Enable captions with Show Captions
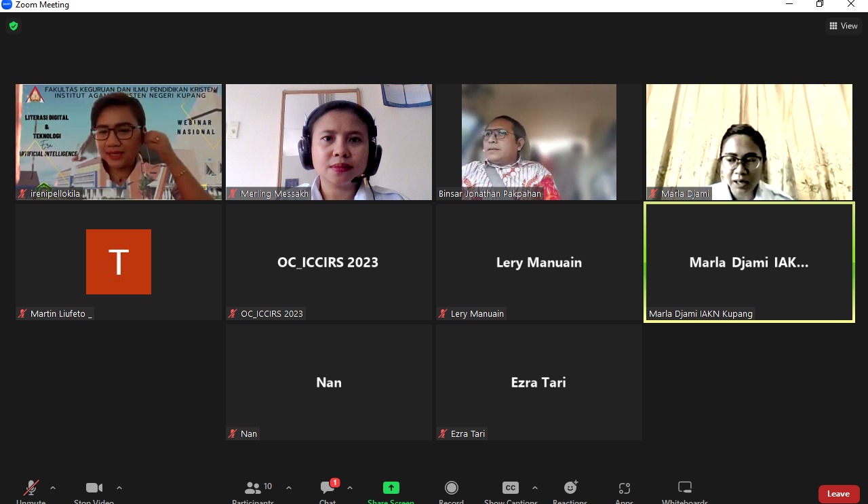 510,490
